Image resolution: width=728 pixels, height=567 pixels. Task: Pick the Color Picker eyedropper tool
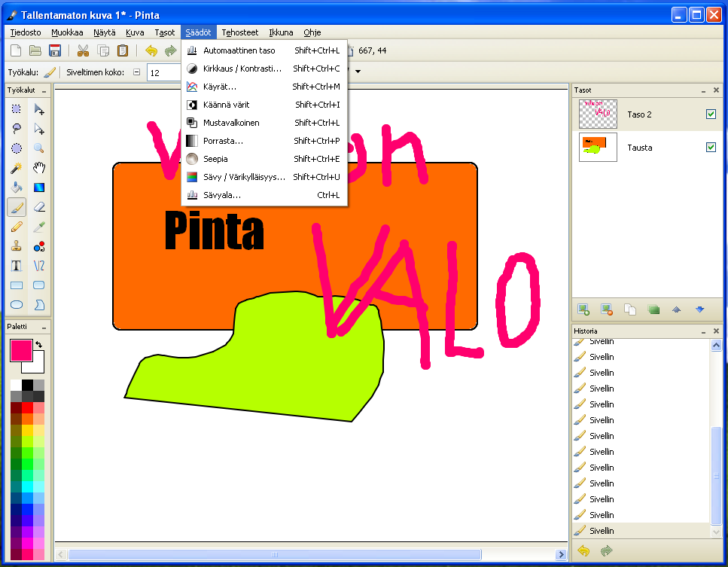(x=39, y=227)
